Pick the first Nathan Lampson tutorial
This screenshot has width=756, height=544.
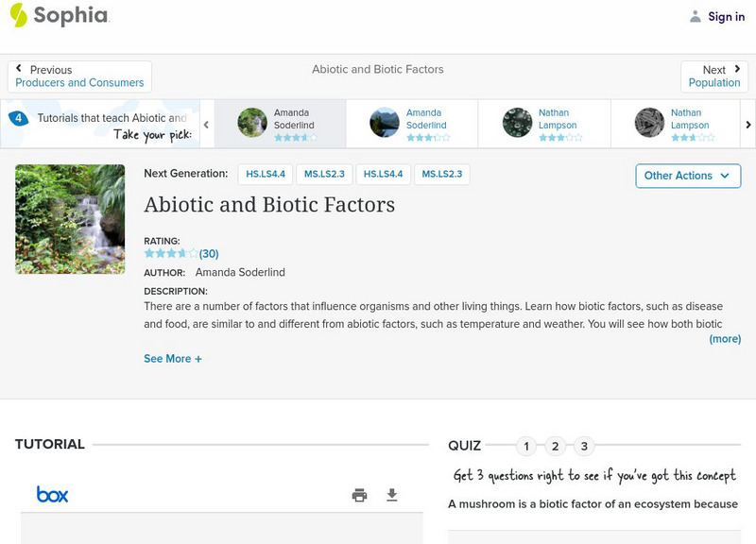544,124
